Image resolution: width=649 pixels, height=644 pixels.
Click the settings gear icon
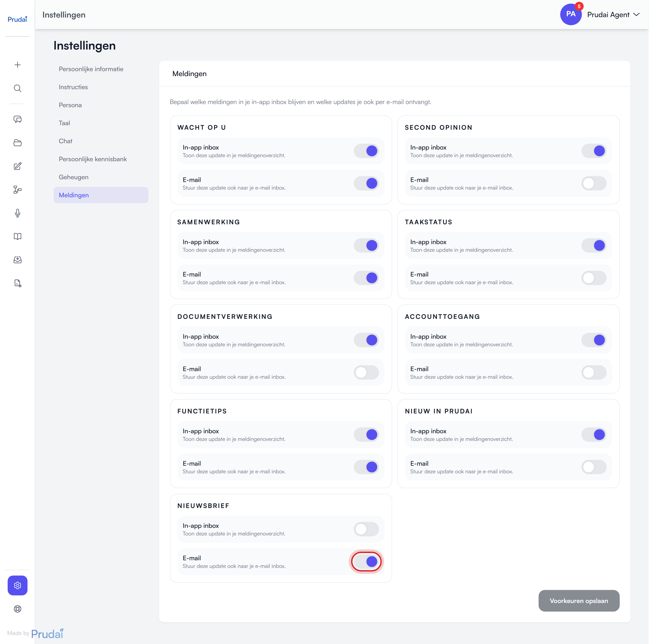[18, 586]
